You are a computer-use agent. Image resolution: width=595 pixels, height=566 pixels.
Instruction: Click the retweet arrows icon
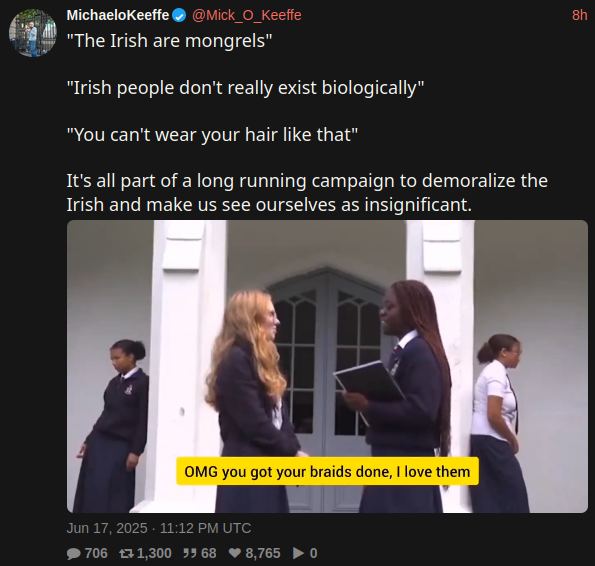pos(126,553)
